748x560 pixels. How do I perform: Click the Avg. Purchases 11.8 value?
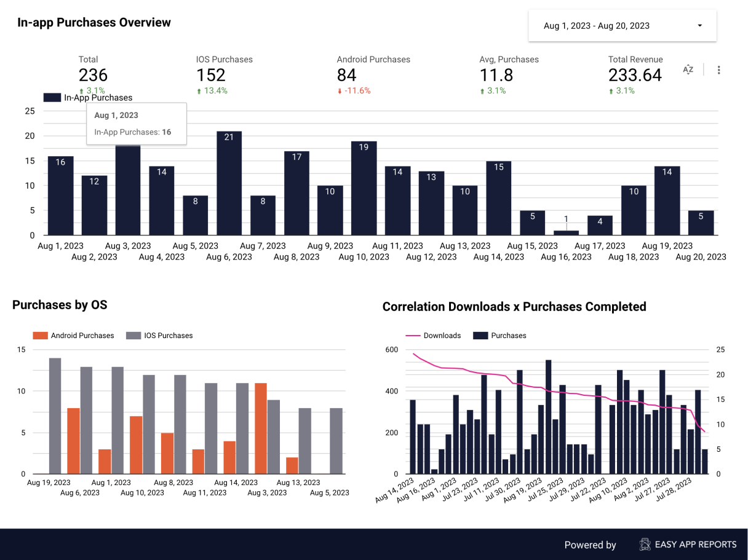click(496, 75)
